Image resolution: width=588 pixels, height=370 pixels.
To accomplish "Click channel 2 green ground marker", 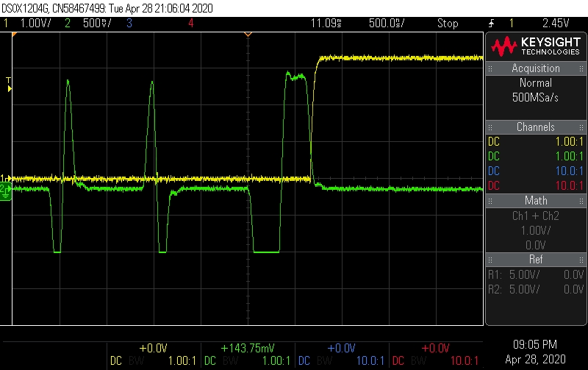I will click(x=4, y=190).
